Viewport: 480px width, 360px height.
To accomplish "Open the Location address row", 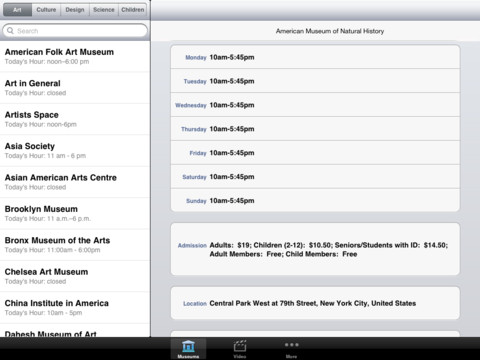I will pyautogui.click(x=315, y=303).
